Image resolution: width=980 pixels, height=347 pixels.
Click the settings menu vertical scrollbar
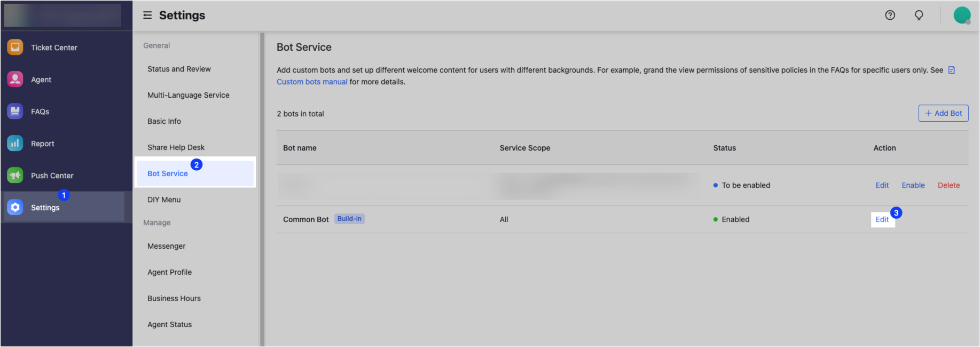click(x=262, y=190)
